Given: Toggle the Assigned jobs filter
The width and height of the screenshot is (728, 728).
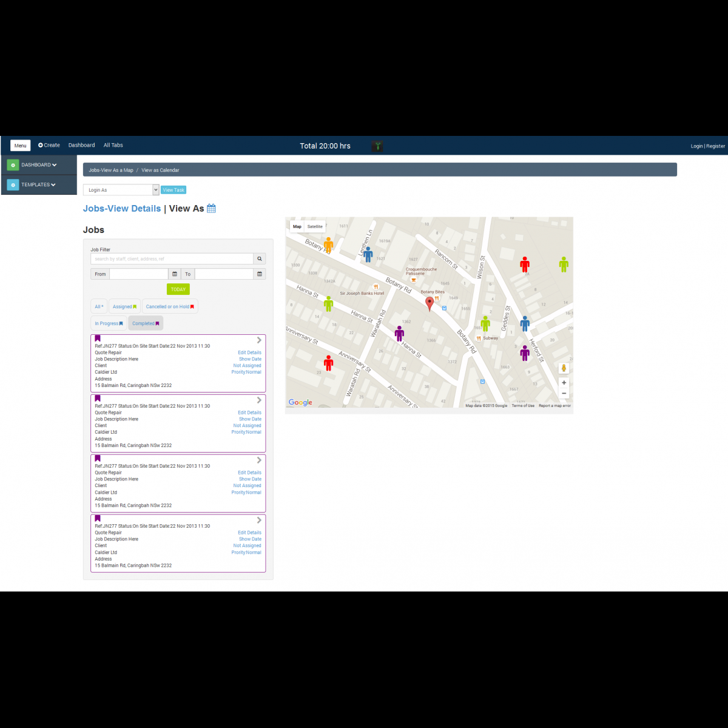Looking at the screenshot, I should (124, 307).
